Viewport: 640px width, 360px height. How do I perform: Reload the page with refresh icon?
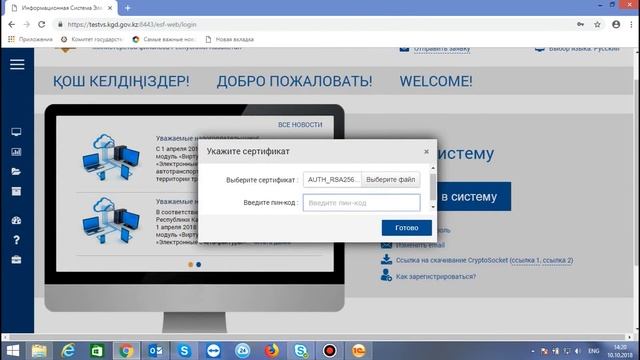pyautogui.click(x=42, y=24)
